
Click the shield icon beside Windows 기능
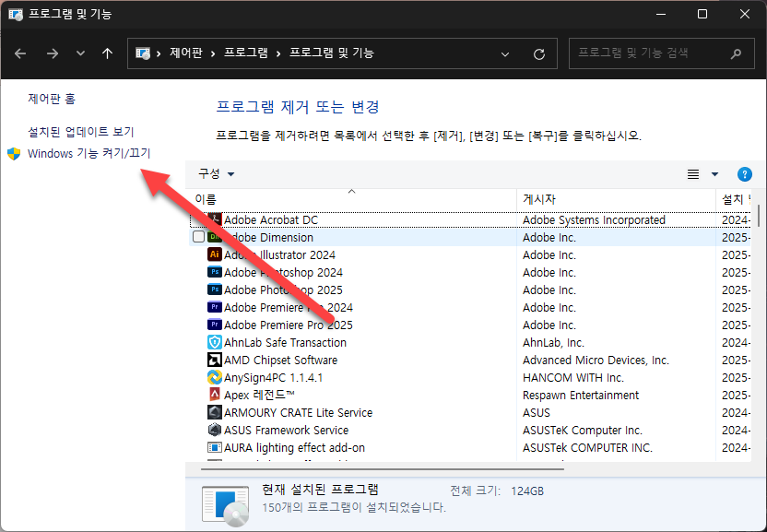(x=14, y=154)
